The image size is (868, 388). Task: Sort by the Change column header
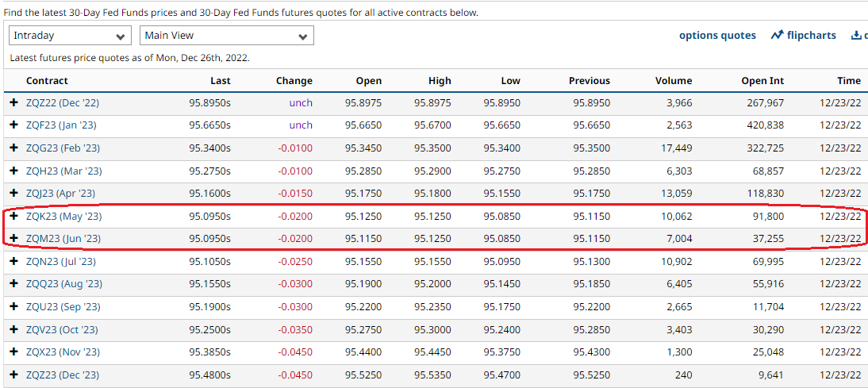point(294,80)
